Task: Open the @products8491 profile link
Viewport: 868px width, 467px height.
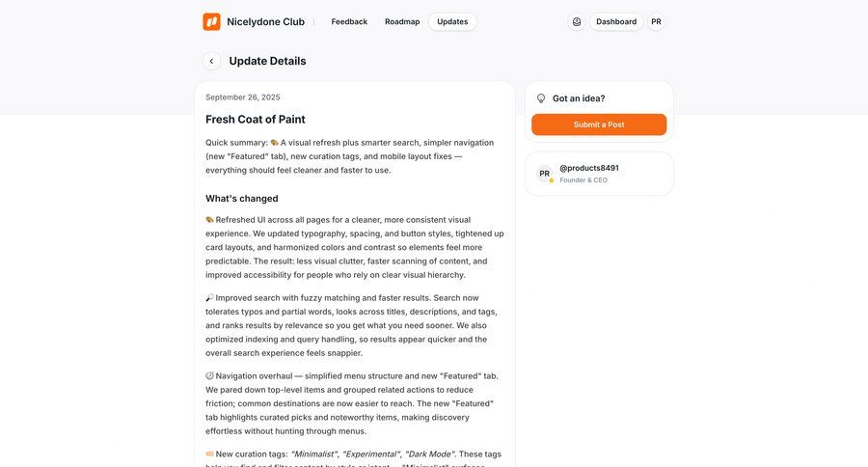Action: click(x=589, y=168)
